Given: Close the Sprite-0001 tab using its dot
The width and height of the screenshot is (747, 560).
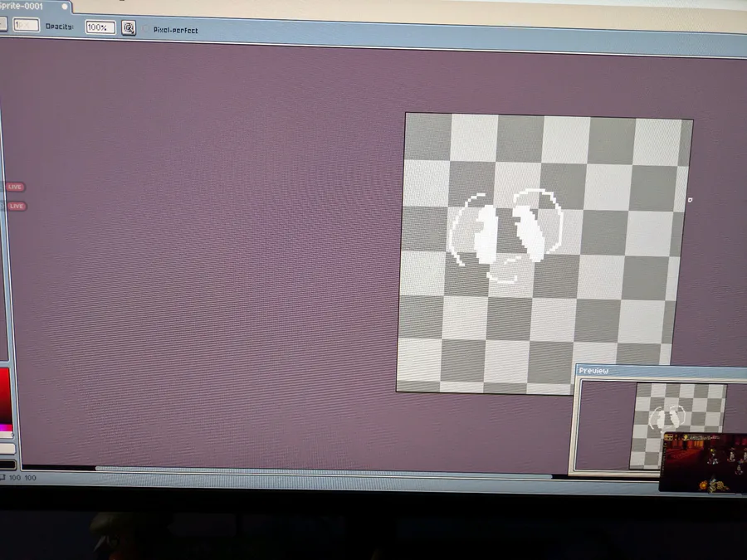Looking at the screenshot, I should 65,6.
